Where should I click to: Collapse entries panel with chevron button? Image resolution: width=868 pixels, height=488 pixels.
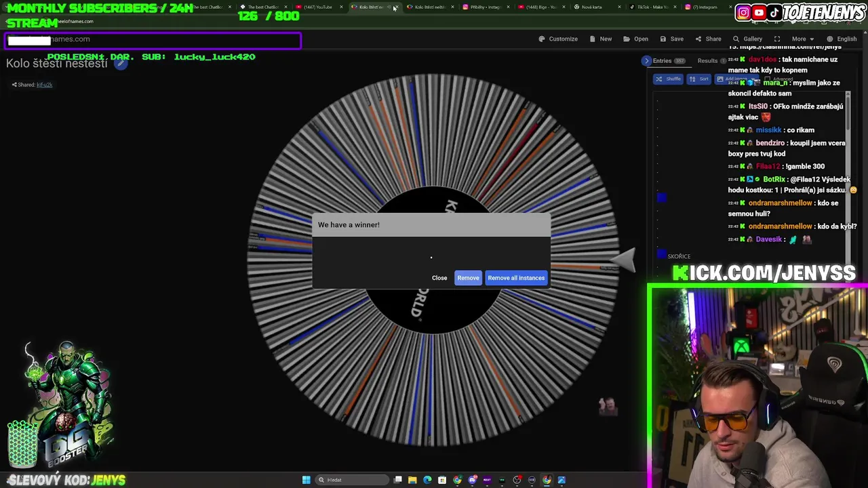pyautogui.click(x=646, y=61)
